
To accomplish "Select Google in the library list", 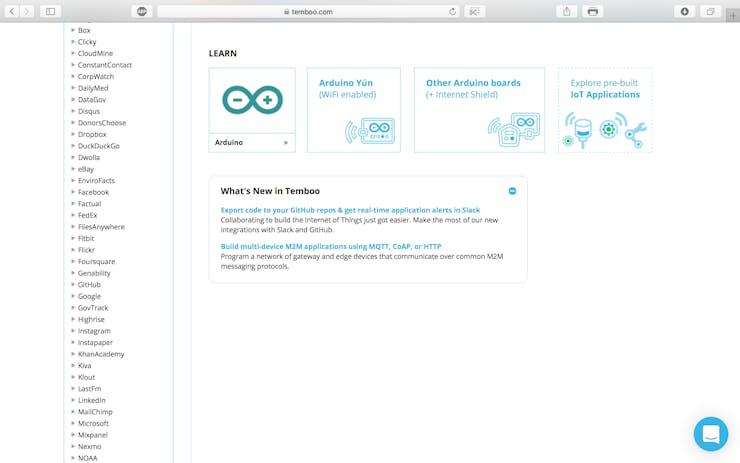I will (89, 296).
